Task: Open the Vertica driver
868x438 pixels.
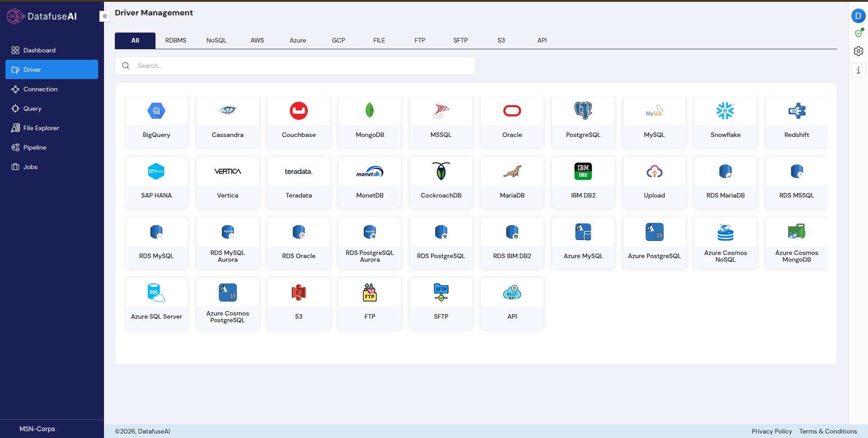Action: pyautogui.click(x=227, y=183)
